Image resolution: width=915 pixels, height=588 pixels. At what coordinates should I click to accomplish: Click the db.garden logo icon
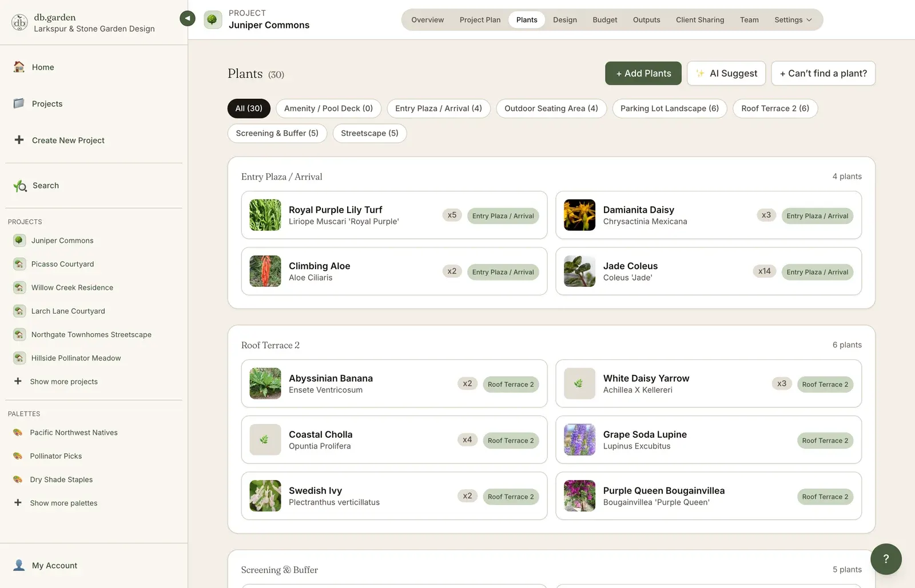tap(20, 22)
